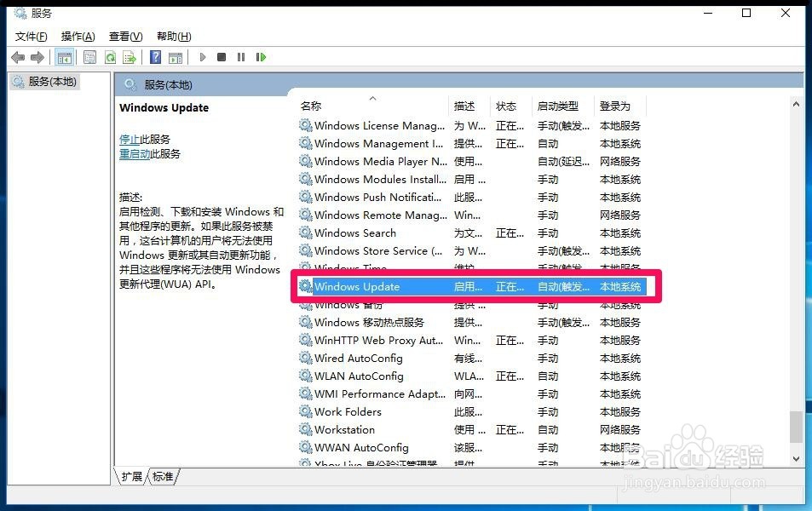The height and width of the screenshot is (511, 812).
Task: Select the Windows Store Service row
Action: 471,250
